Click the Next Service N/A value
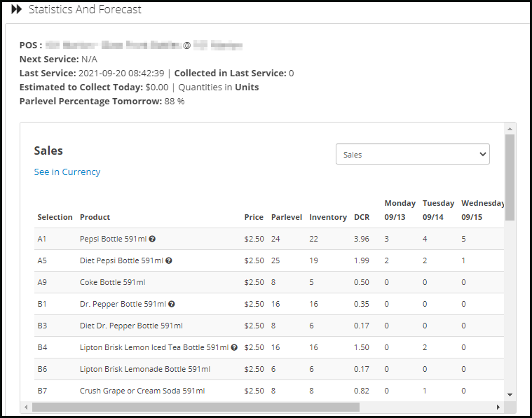The image size is (532, 418). click(x=89, y=60)
